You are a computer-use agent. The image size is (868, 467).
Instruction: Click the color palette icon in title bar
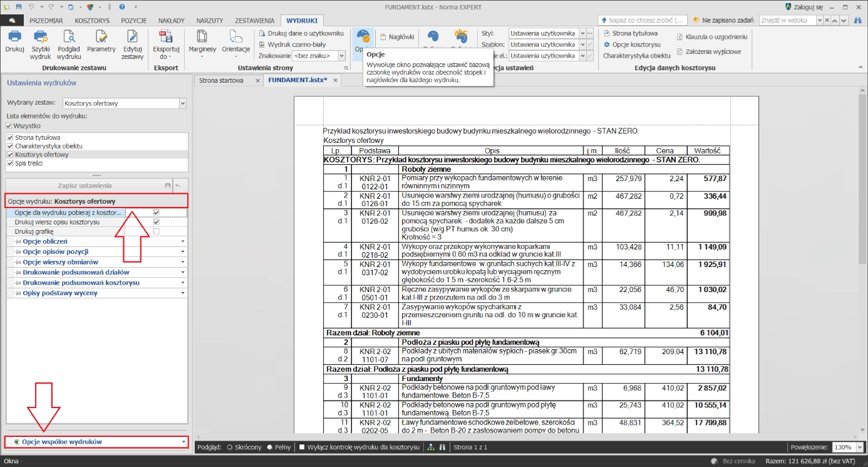[x=90, y=6]
